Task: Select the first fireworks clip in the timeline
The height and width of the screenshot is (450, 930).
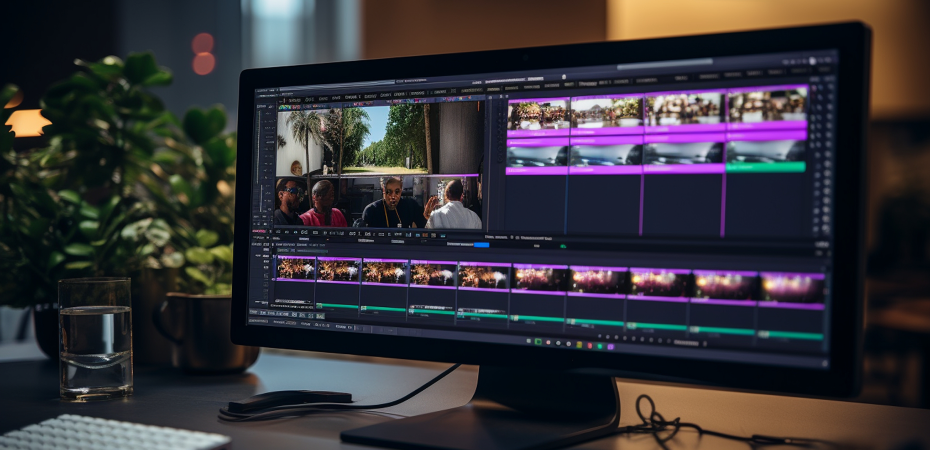Action: coord(295,269)
